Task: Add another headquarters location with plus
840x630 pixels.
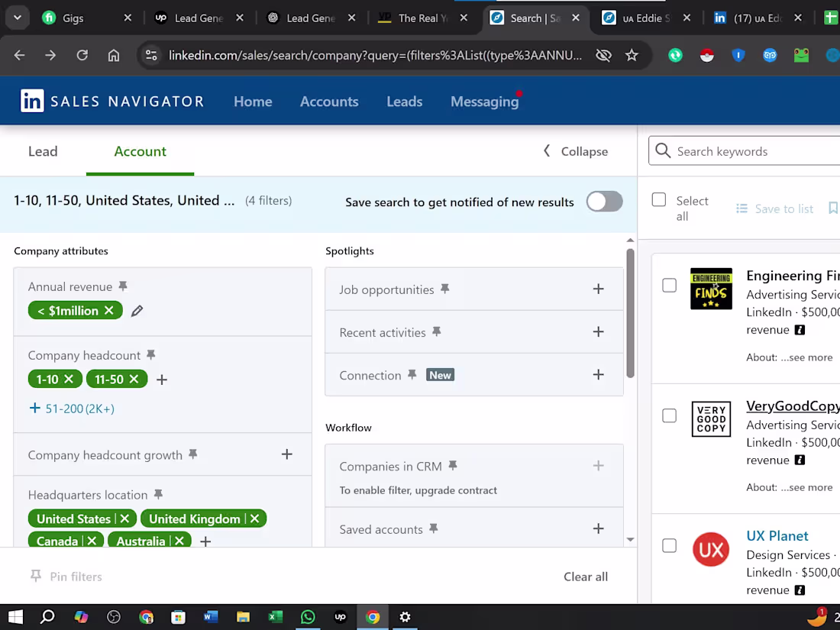Action: (x=205, y=541)
